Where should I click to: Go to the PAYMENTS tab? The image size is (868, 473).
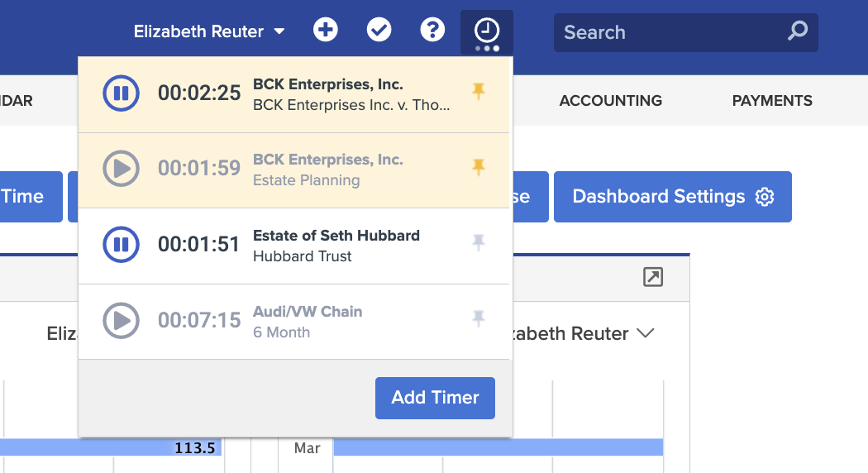click(x=772, y=101)
